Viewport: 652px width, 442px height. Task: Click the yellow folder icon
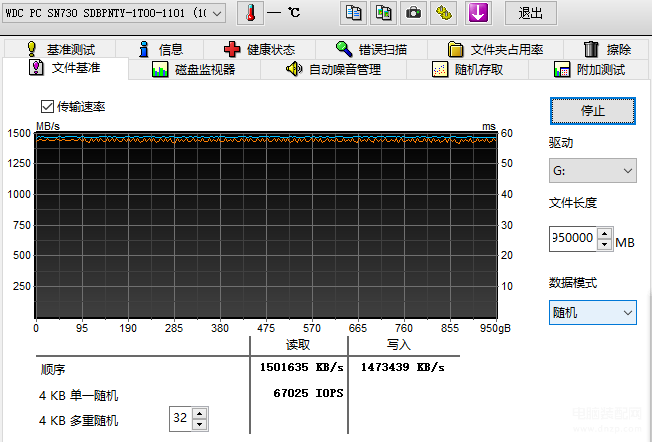tap(455, 49)
